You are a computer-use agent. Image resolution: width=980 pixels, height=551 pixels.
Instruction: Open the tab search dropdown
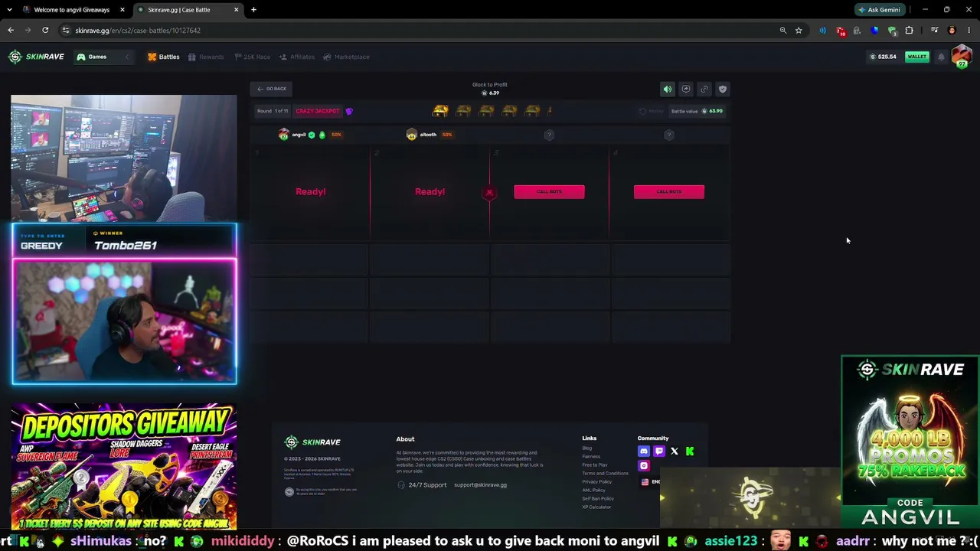click(x=10, y=10)
